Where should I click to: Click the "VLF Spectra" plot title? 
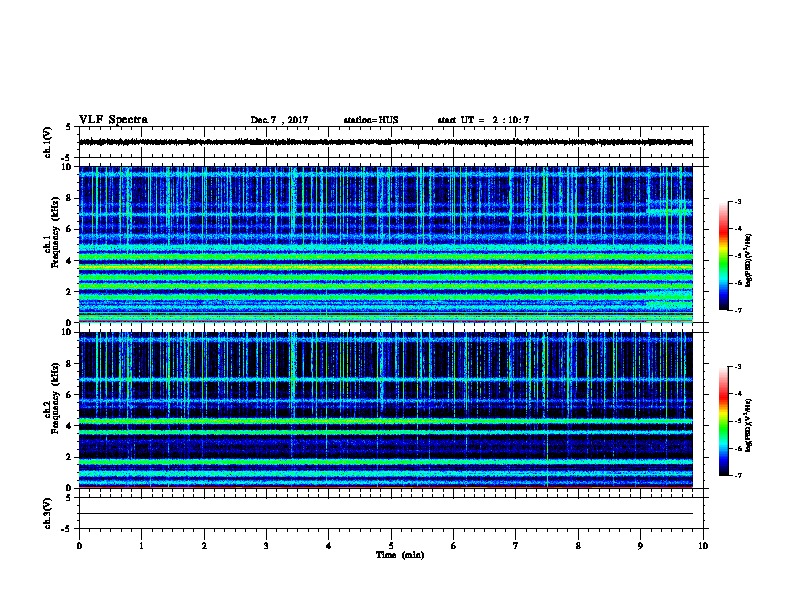tap(113, 120)
